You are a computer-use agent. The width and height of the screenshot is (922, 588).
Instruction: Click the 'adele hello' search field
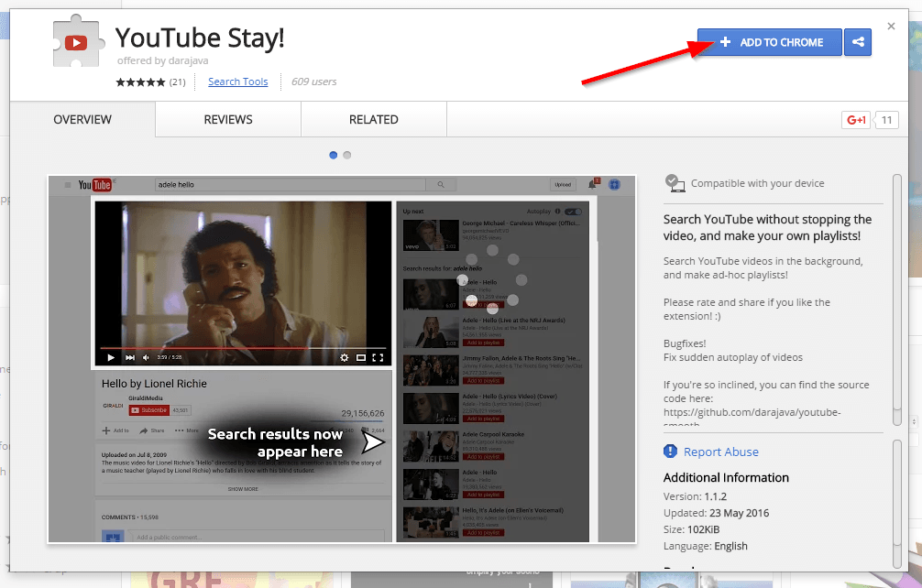(290, 184)
